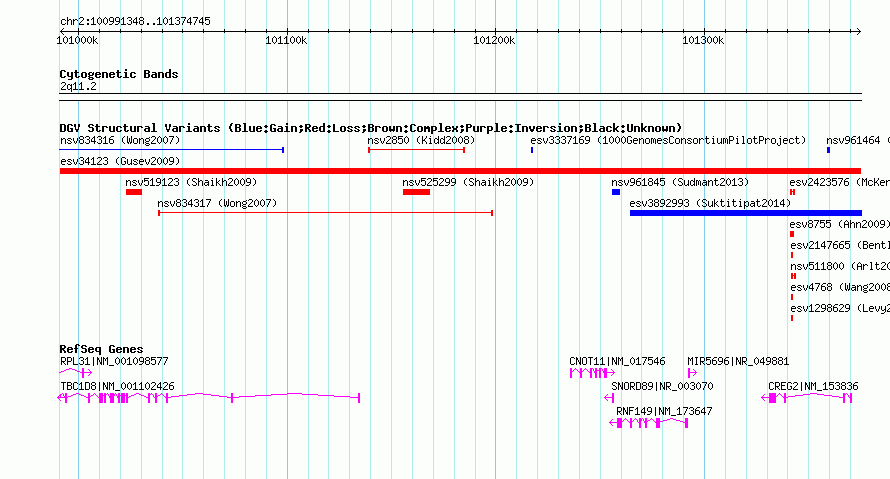890x479 pixels.
Task: Click the esv2147665 variant label
Action: click(x=839, y=245)
